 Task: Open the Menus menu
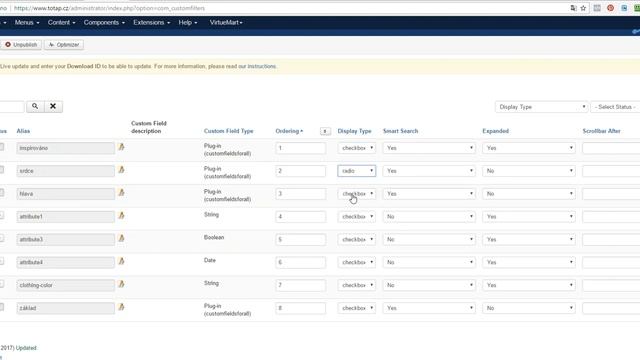(27, 22)
